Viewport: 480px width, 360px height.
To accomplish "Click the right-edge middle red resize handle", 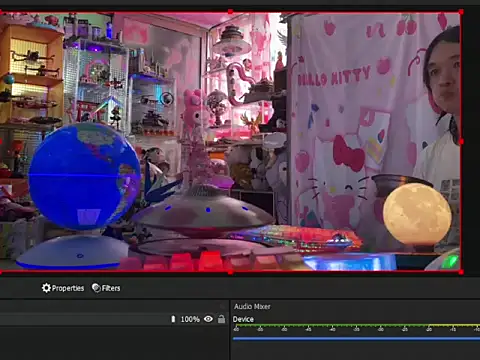I will point(461,142).
